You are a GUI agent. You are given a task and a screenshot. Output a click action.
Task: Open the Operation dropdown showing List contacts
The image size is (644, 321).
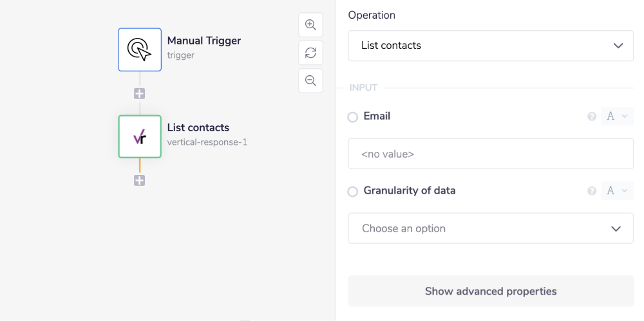tap(491, 46)
